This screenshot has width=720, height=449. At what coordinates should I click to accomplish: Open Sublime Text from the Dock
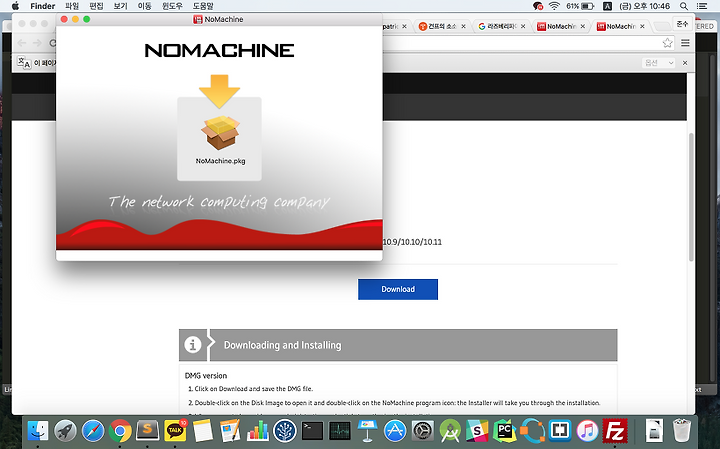[147, 431]
